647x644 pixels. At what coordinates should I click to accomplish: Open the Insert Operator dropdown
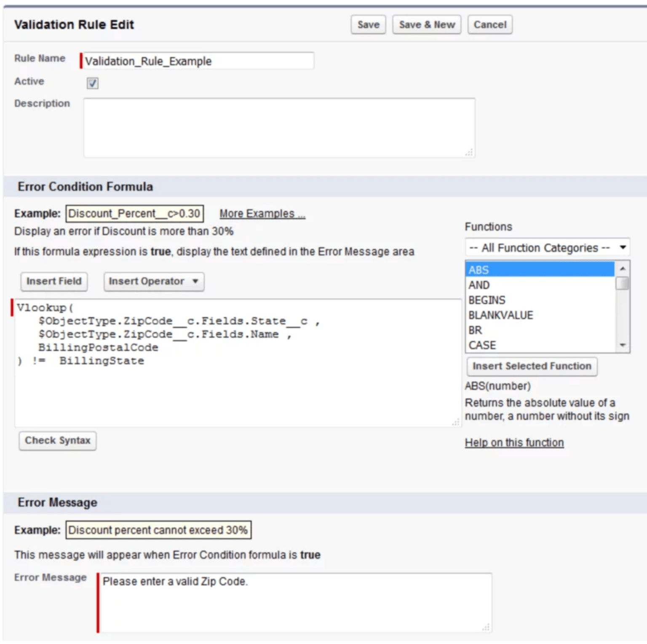153,281
